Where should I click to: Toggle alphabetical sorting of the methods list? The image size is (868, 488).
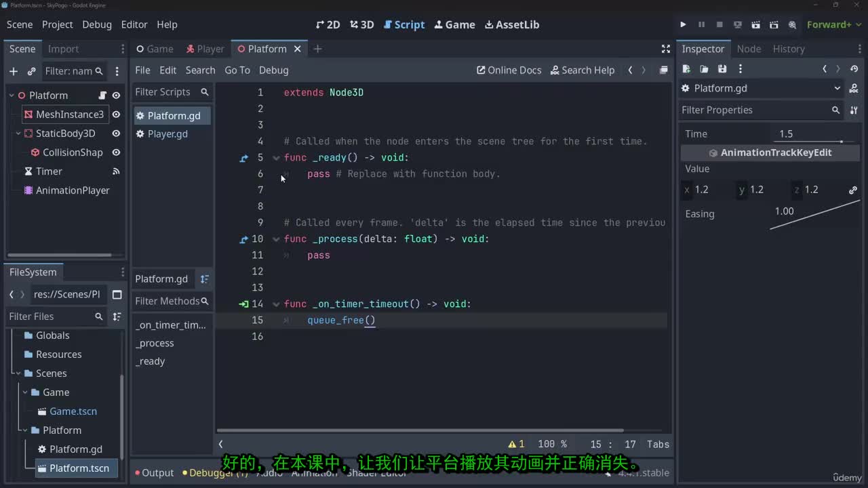(x=205, y=279)
